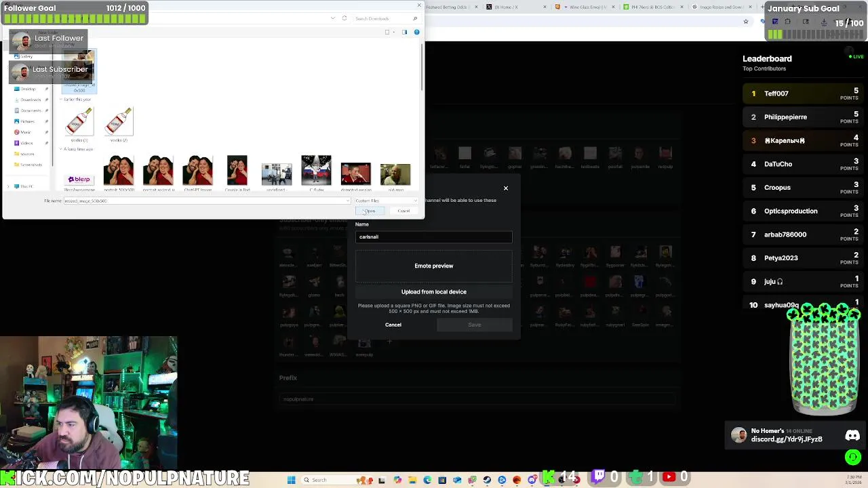Expand the File name history dropdown arrow
The height and width of the screenshot is (488, 868).
tap(348, 201)
